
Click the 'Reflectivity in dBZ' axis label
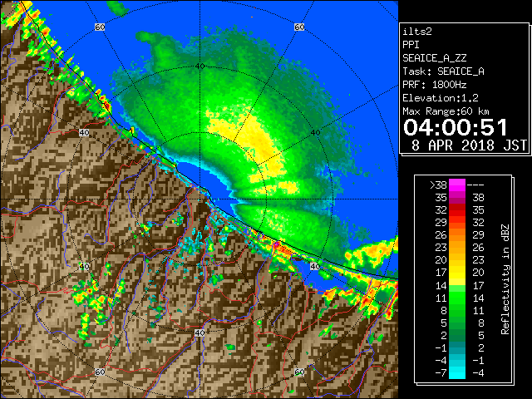(x=505, y=279)
